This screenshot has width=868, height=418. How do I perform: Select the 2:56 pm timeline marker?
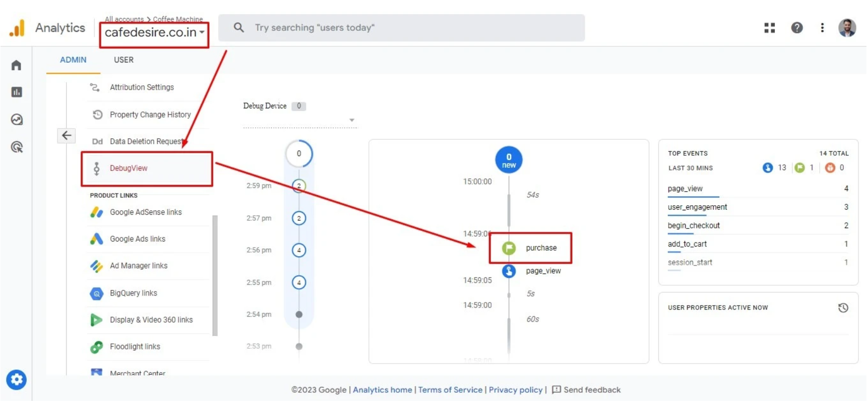tap(299, 250)
